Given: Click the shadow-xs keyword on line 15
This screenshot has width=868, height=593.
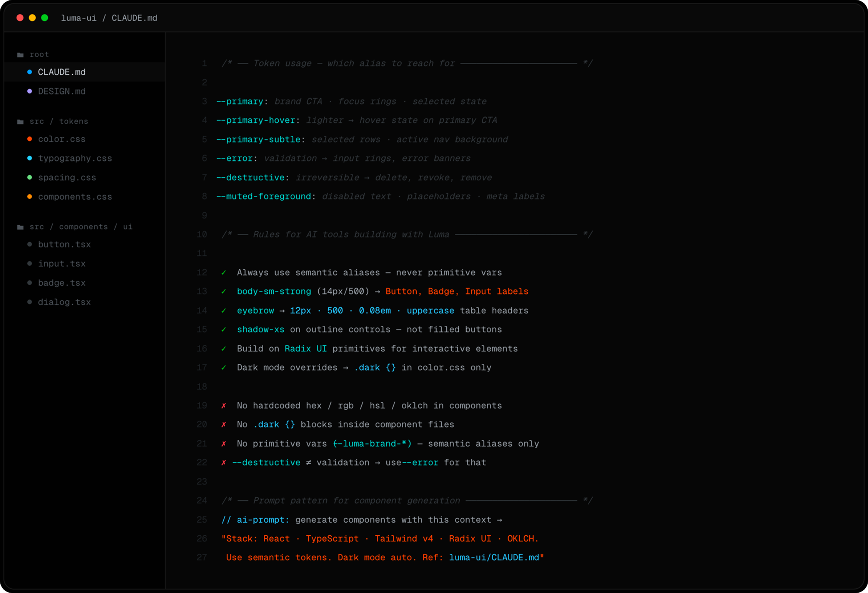Looking at the screenshot, I should tap(261, 330).
